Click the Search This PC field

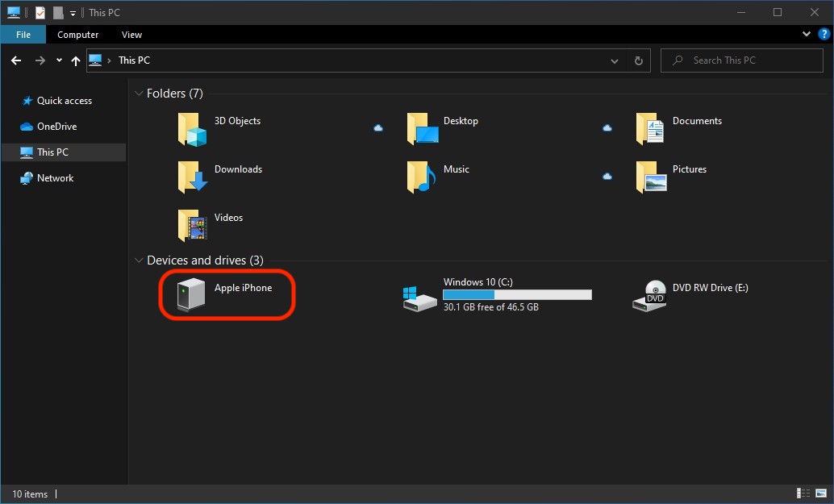click(750, 60)
